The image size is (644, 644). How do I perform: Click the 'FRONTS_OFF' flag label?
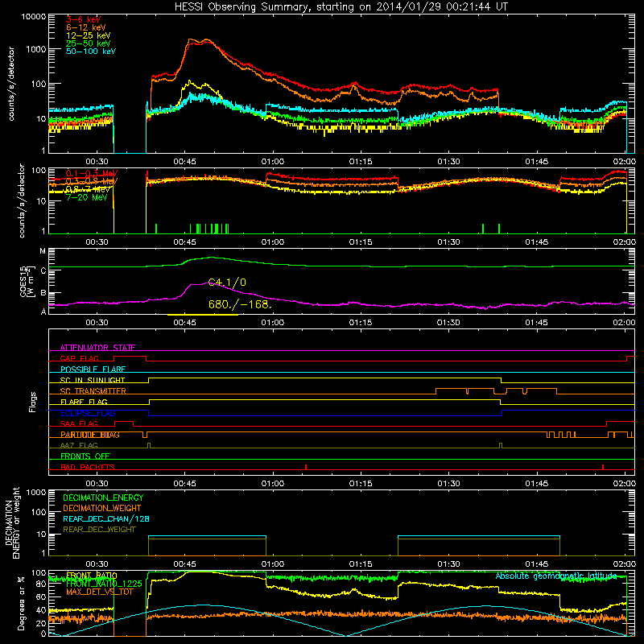pos(85,456)
